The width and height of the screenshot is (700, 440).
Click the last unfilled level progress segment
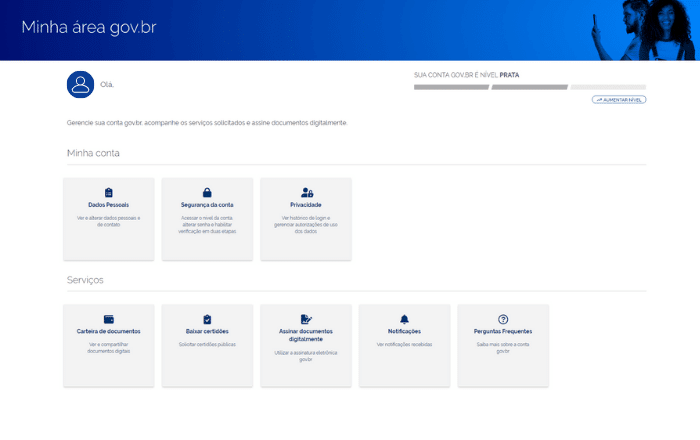608,87
